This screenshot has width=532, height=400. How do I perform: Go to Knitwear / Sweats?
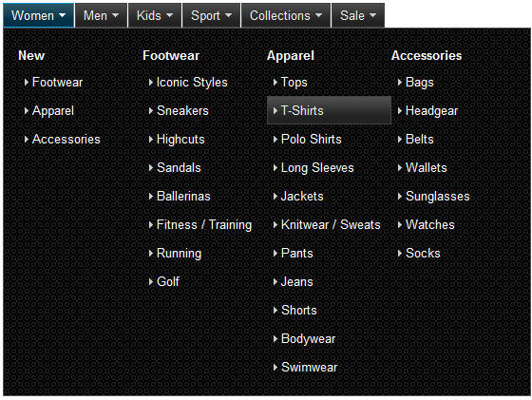coord(331,224)
